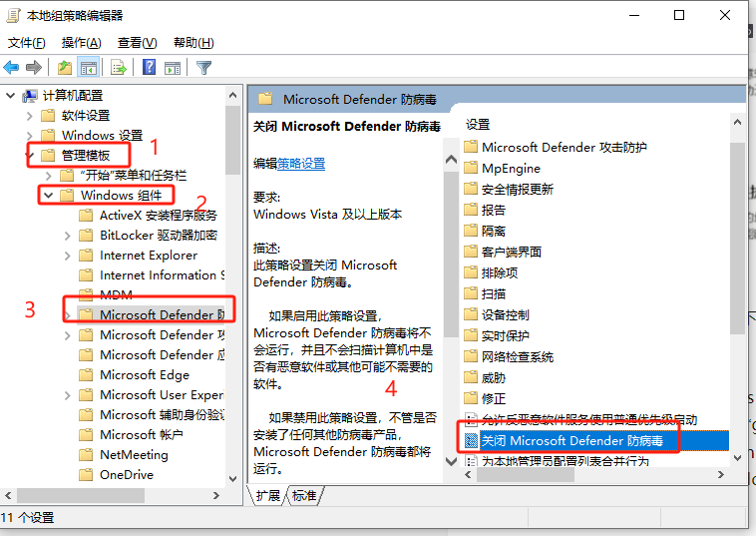Expand the Microsoft Defender 攻击防护 tree node

(x=68, y=335)
